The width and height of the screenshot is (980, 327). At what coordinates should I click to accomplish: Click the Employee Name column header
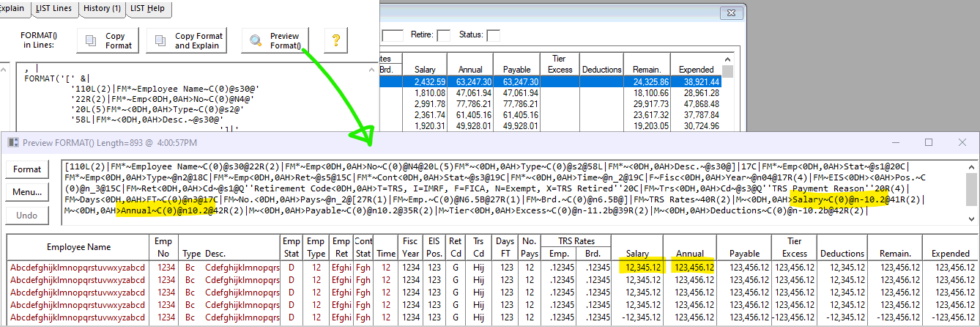click(78, 248)
